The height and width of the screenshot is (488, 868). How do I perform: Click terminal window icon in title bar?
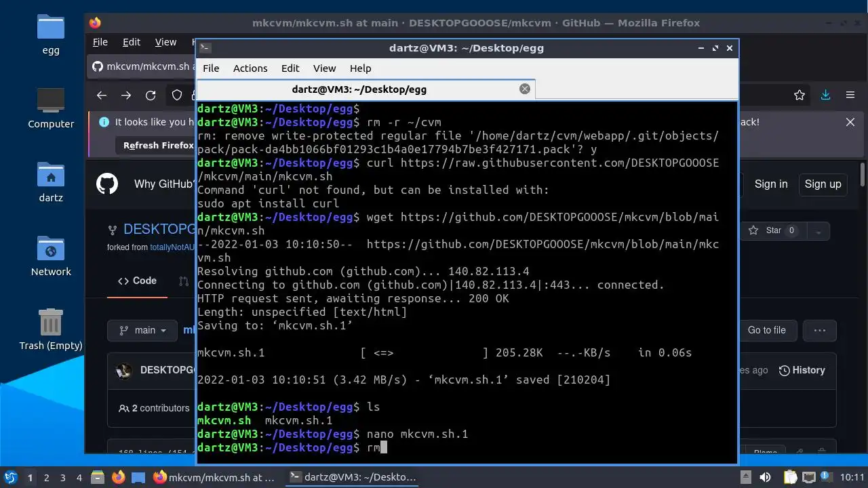click(206, 47)
